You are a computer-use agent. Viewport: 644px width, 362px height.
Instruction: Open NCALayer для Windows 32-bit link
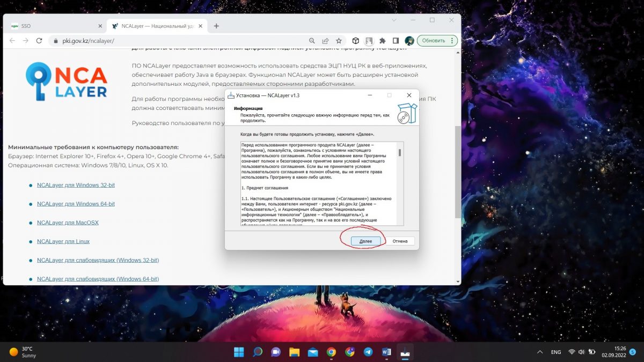(76, 185)
